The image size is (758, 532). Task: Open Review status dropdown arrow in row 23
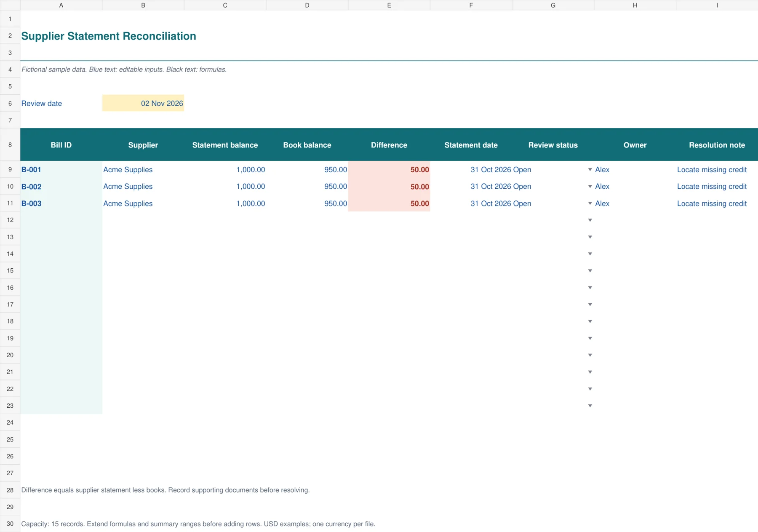click(x=590, y=406)
